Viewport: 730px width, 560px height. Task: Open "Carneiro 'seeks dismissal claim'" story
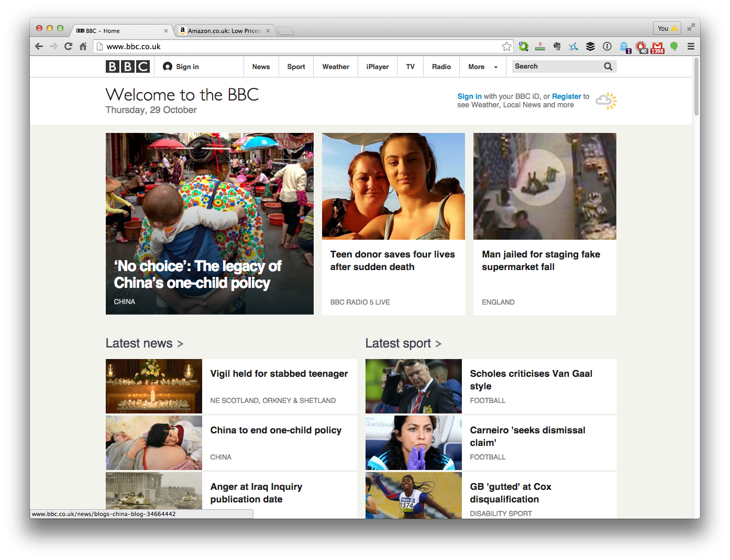tap(527, 436)
